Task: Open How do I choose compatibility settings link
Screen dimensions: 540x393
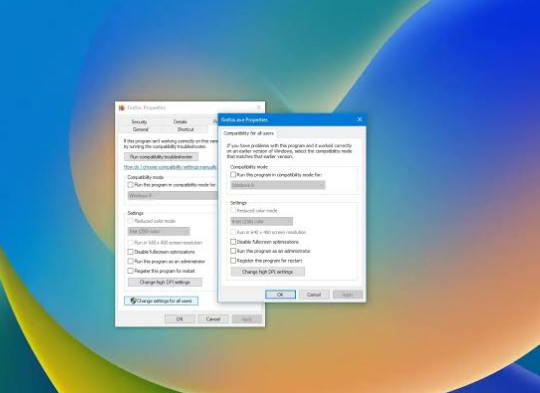Action: pos(170,167)
